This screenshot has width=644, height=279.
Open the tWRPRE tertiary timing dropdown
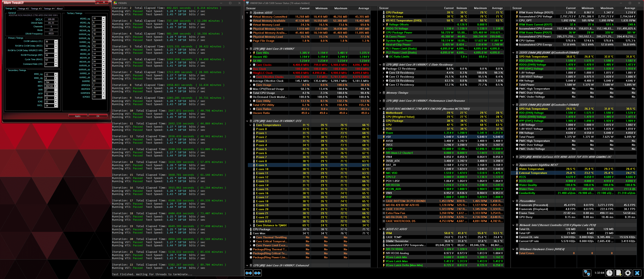coord(103,81)
